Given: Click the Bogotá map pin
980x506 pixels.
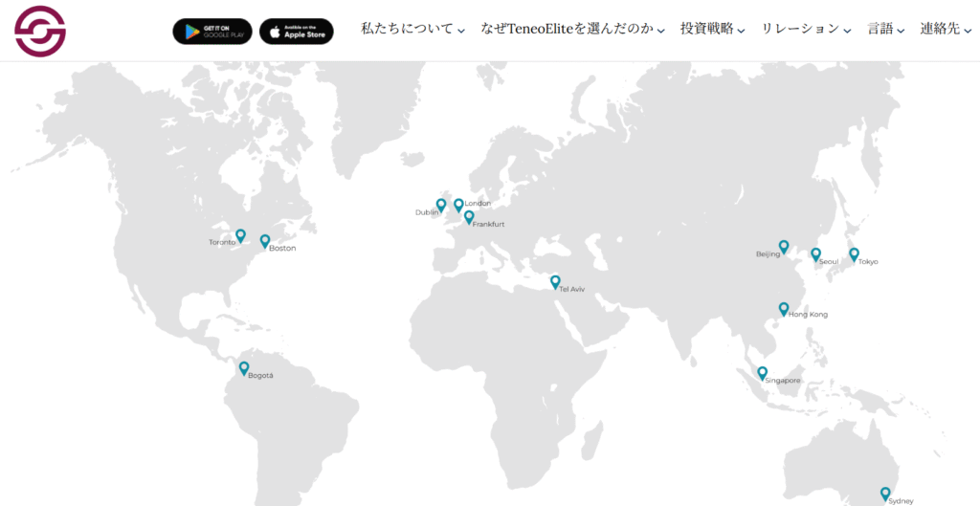Looking at the screenshot, I should (x=244, y=368).
